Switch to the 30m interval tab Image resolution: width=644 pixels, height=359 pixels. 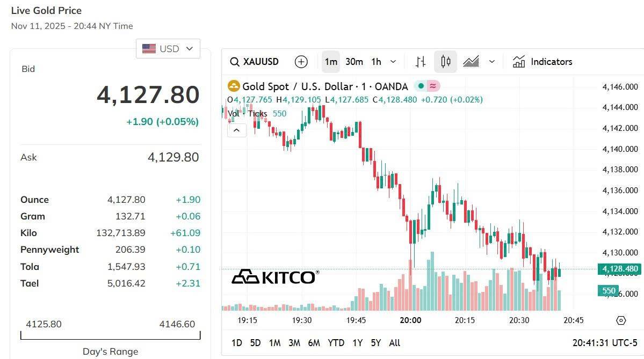[x=354, y=62]
